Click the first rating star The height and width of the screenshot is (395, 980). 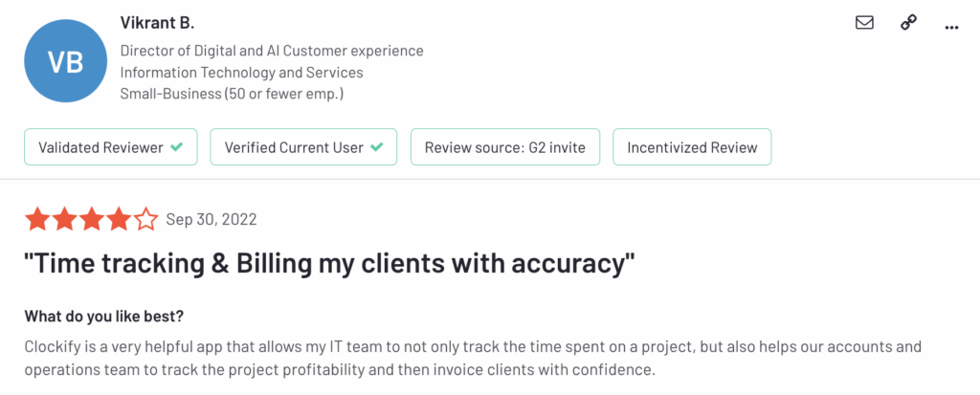point(37,219)
